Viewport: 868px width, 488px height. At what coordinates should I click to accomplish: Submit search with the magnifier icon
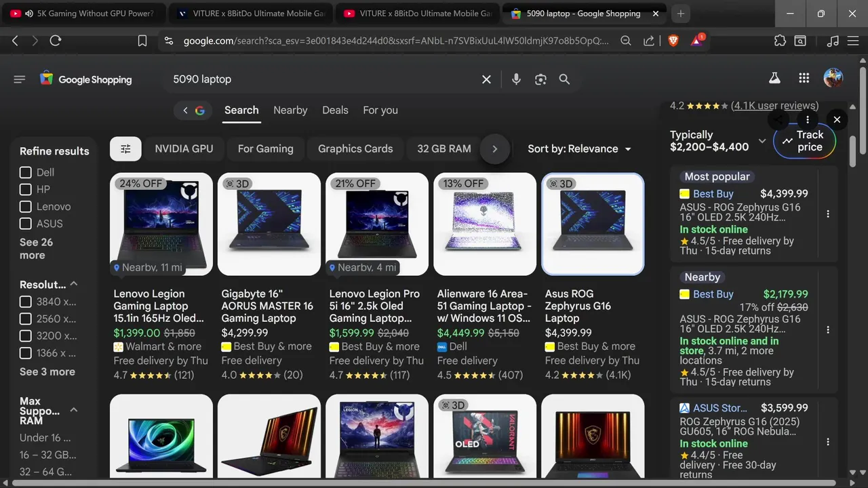pos(564,79)
